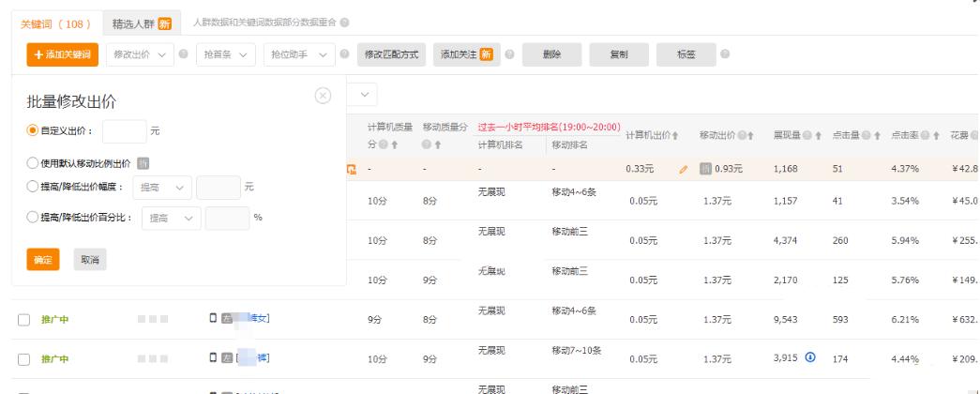The width and height of the screenshot is (980, 394).
Task: Confirm bid change with 确定 button
Action: [43, 260]
